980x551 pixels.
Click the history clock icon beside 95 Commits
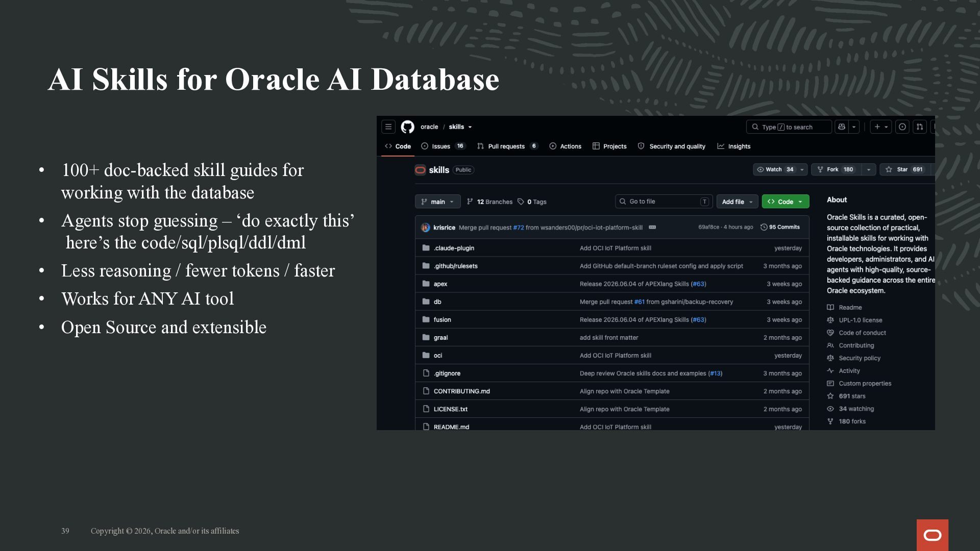(764, 227)
